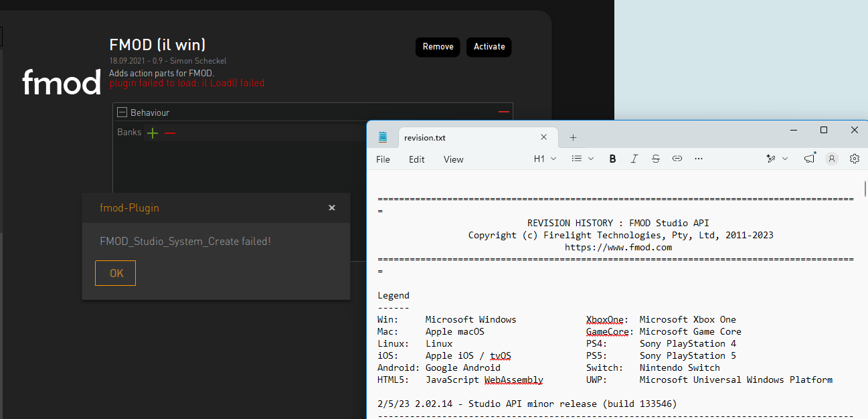The width and height of the screenshot is (868, 419).
Task: Toggle bold formatting in Notepad
Action: 612,159
